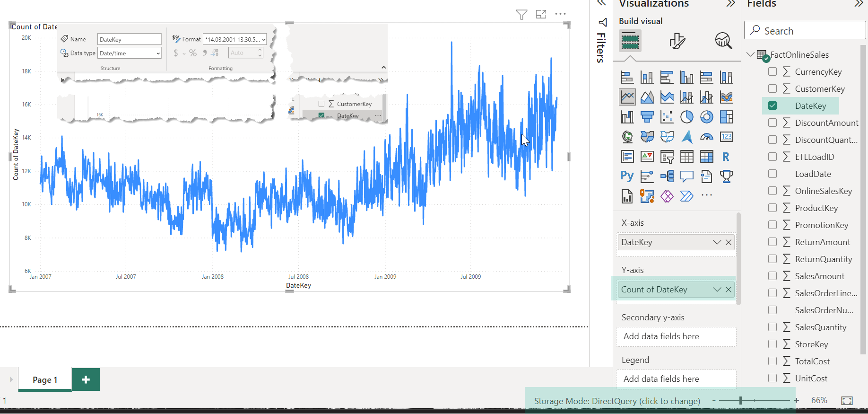Check the LoadDate field
Viewport: 868px width, 414px height.
(773, 174)
